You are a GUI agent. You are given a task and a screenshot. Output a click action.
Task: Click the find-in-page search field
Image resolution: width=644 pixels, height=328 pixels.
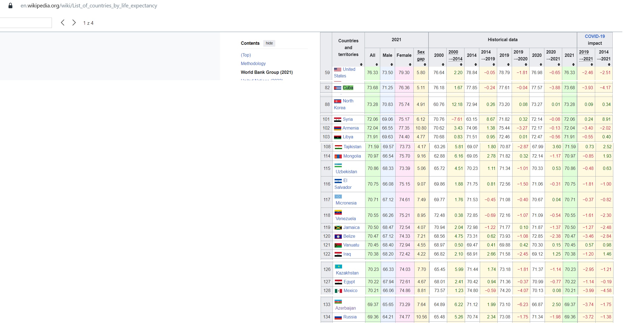point(26,23)
